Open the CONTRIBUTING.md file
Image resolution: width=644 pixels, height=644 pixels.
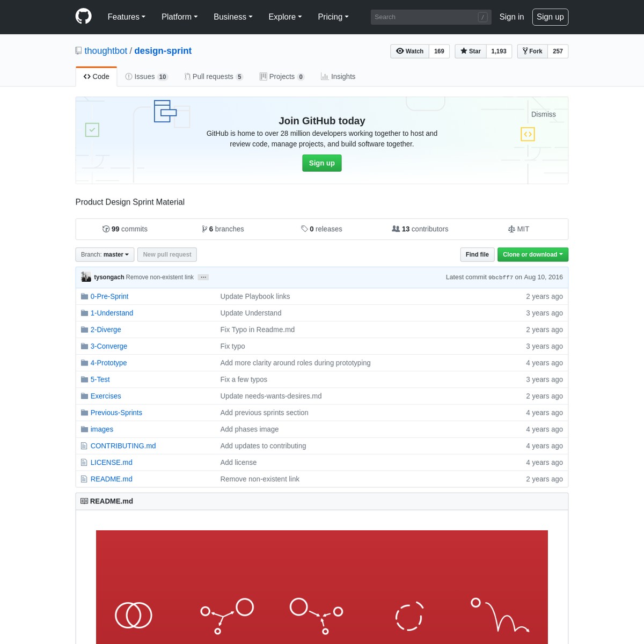[123, 446]
